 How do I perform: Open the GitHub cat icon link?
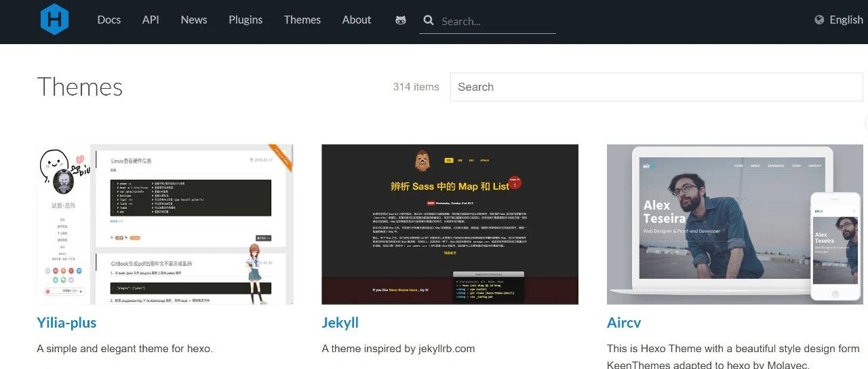(x=401, y=20)
